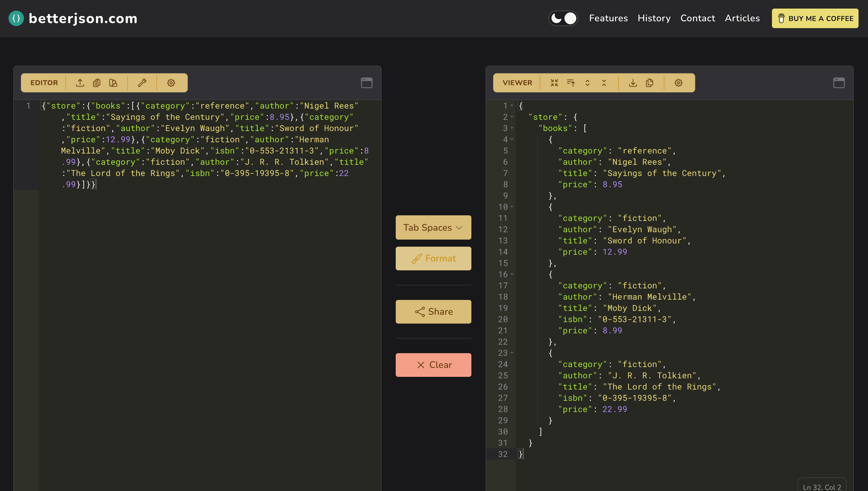Click the Buy Me a Coffee button
The width and height of the screenshot is (868, 491).
tap(815, 18)
